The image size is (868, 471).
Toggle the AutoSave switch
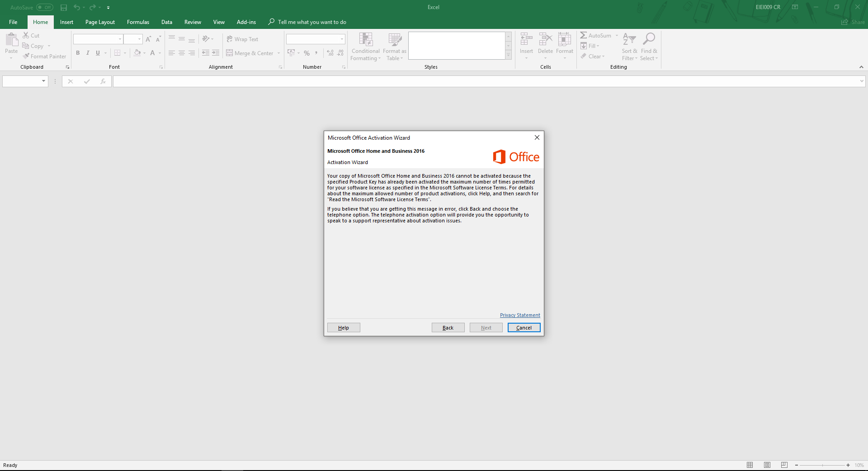[45, 7]
